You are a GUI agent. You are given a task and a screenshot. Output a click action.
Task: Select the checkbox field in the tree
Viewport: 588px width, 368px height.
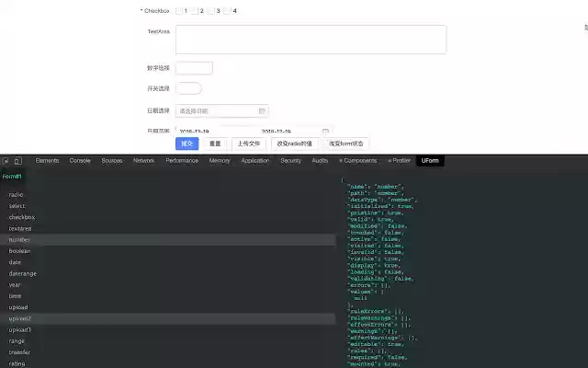[22, 217]
